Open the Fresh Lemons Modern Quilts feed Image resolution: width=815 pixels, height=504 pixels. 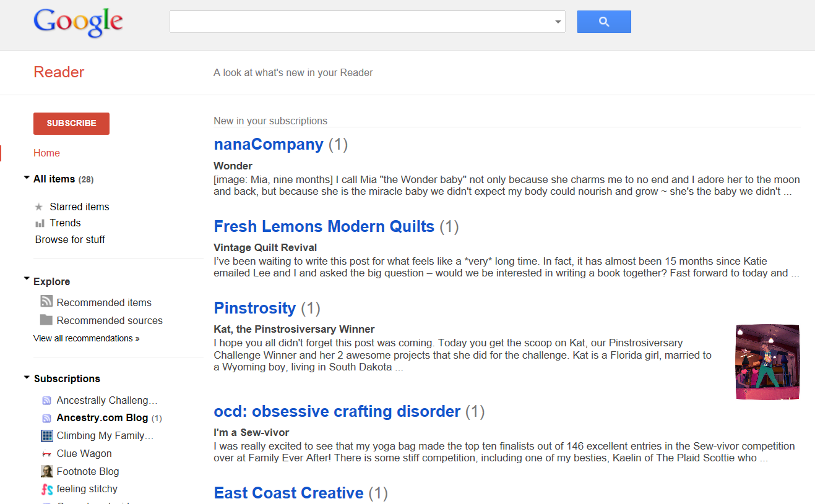(x=324, y=226)
